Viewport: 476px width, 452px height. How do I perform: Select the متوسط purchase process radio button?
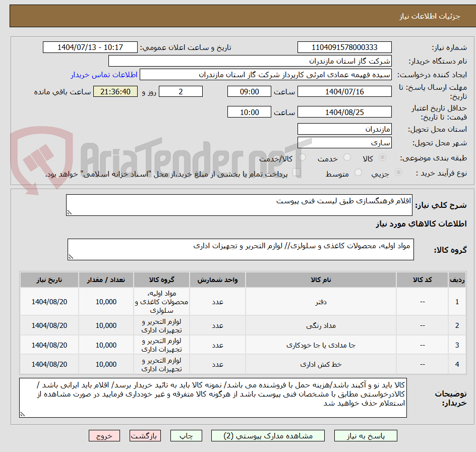tap(359, 173)
